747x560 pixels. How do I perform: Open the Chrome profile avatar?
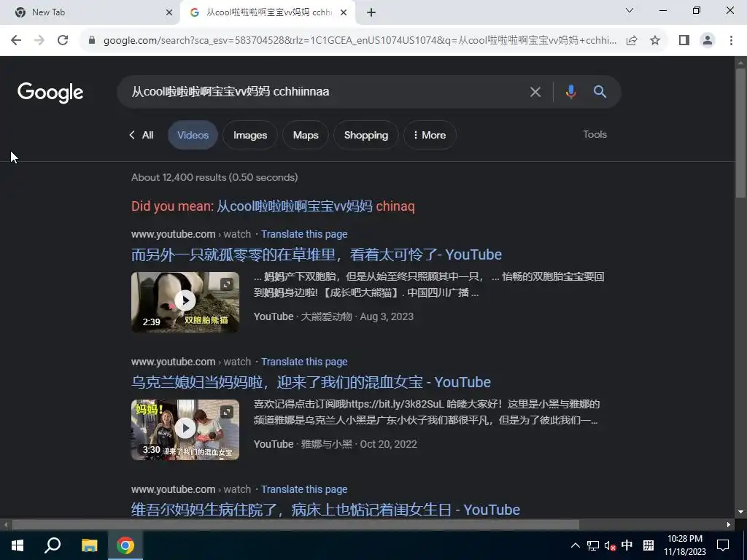708,41
